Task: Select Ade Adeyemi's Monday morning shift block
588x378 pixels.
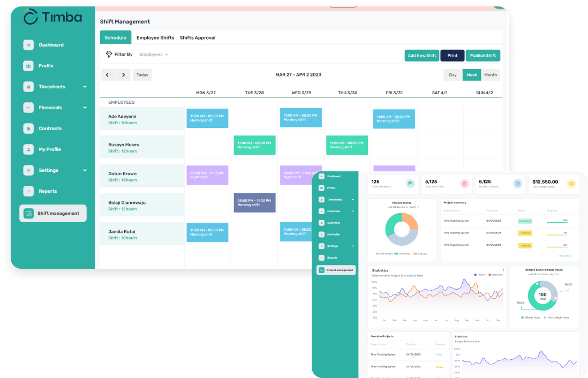Action: [207, 118]
